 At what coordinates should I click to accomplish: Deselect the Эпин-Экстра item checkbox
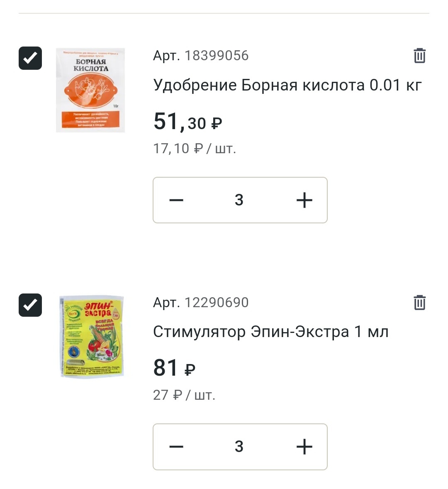coord(30,305)
